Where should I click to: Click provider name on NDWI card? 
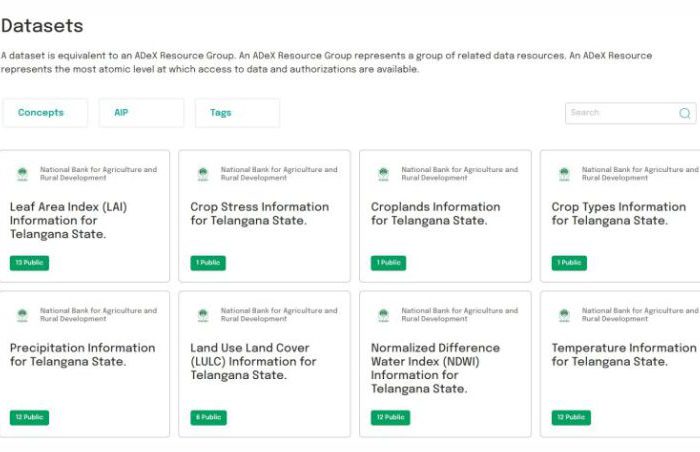[x=460, y=314]
